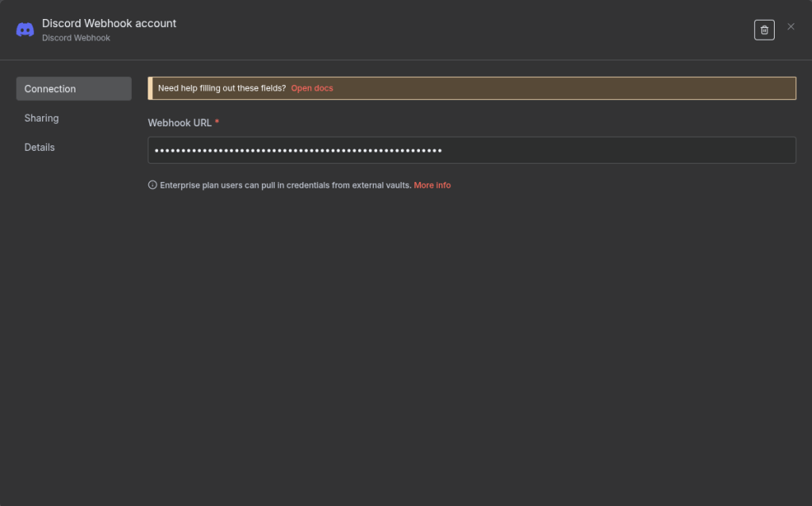Open docs link in help banner

[312, 88]
